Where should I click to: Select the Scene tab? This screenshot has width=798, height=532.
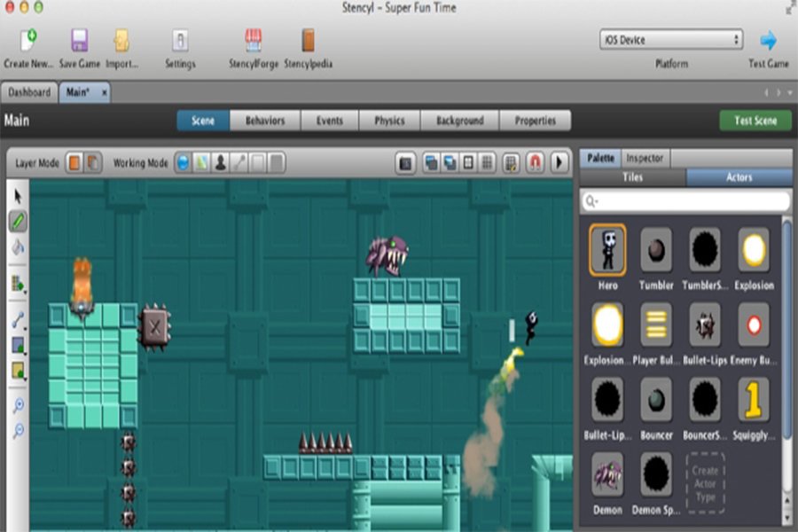pyautogui.click(x=202, y=121)
